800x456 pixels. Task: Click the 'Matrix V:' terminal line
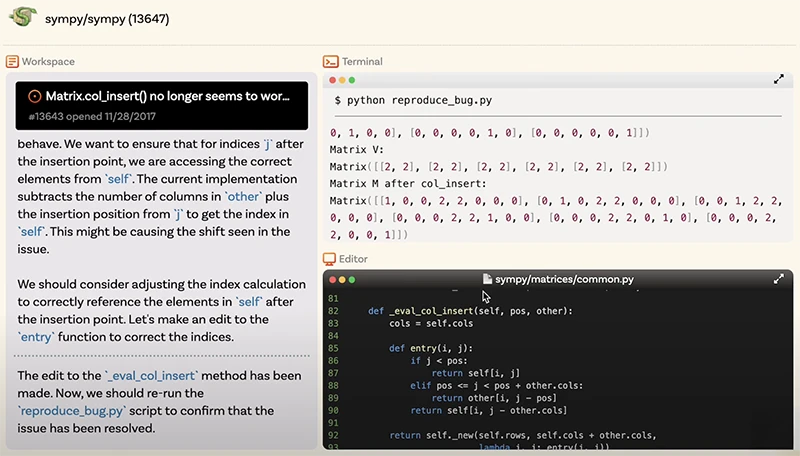click(357, 149)
